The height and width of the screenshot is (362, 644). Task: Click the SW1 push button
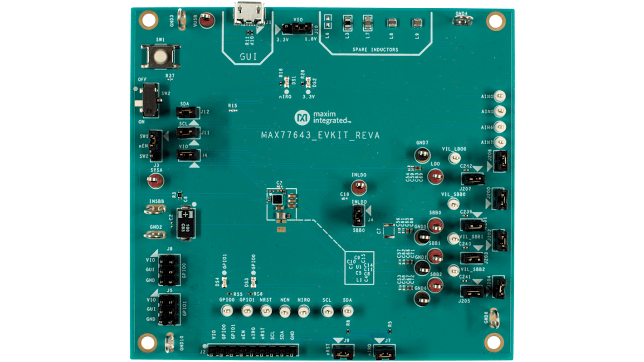click(161, 56)
